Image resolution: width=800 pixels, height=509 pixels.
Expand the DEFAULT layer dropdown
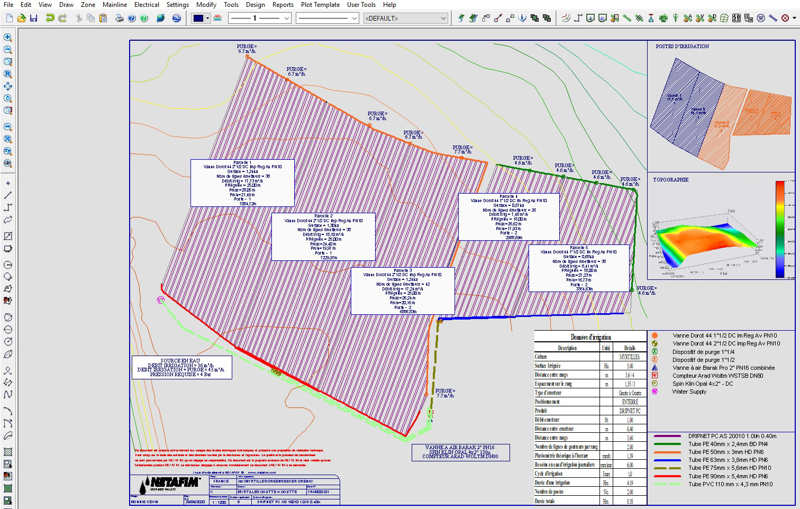click(445, 18)
